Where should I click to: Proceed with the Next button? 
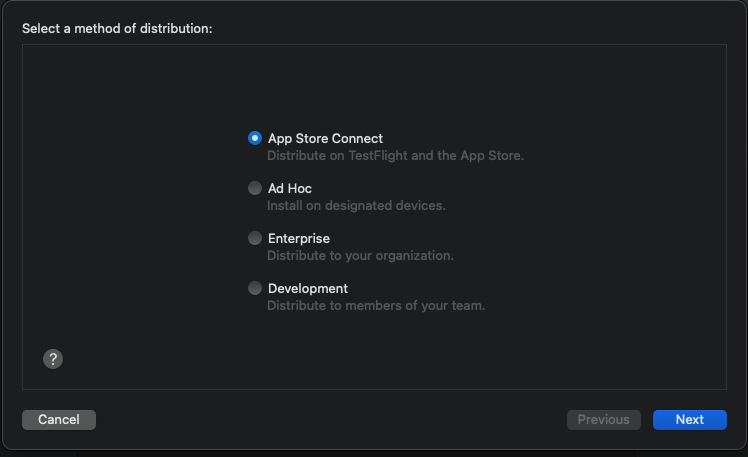pos(689,420)
